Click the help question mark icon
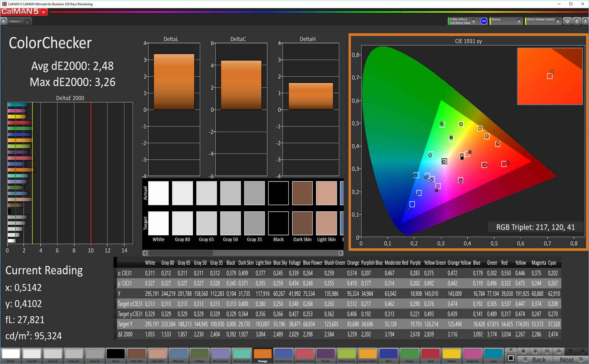This screenshot has height=364, width=589. point(577,21)
